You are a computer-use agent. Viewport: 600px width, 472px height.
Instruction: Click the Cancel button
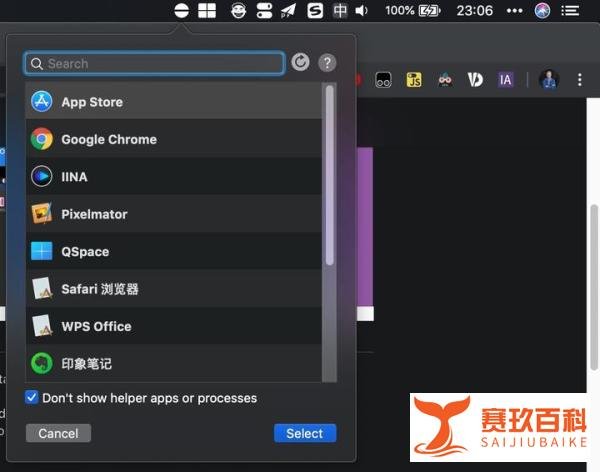[58, 433]
